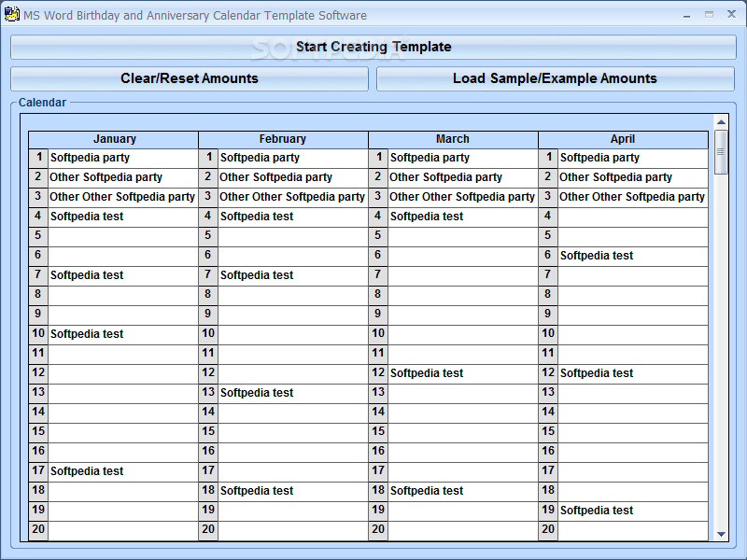Click February 13 'Softpedia test' cell

tap(293, 393)
